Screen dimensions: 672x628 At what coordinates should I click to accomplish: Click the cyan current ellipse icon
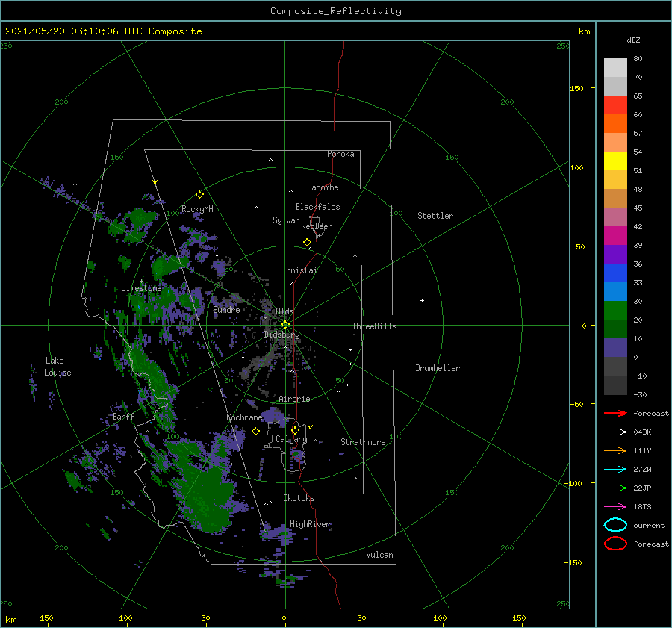coord(615,525)
